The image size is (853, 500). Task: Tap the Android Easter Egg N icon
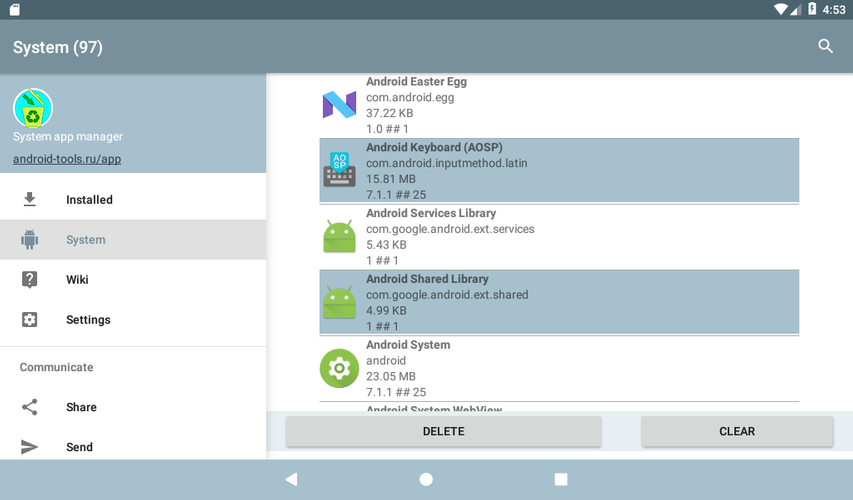point(339,105)
